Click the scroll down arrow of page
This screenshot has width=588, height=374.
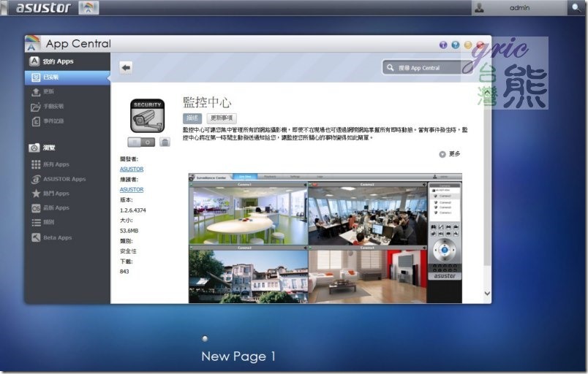[x=487, y=294]
